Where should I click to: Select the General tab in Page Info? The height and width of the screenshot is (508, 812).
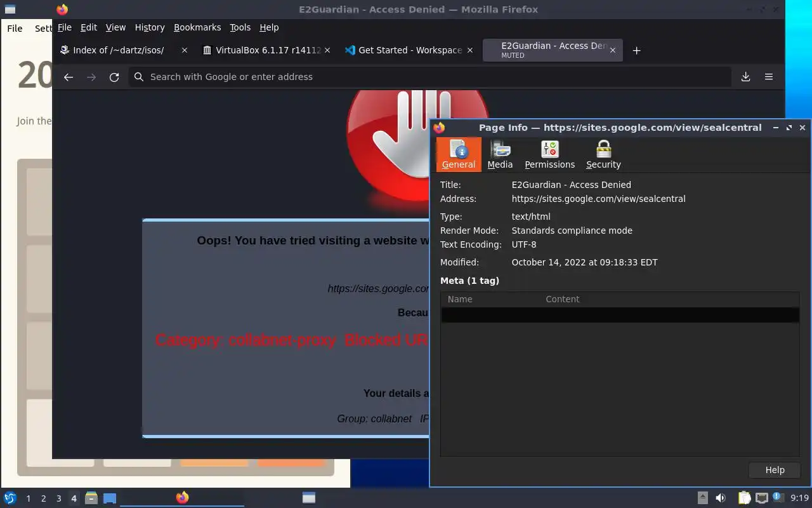[x=459, y=154]
